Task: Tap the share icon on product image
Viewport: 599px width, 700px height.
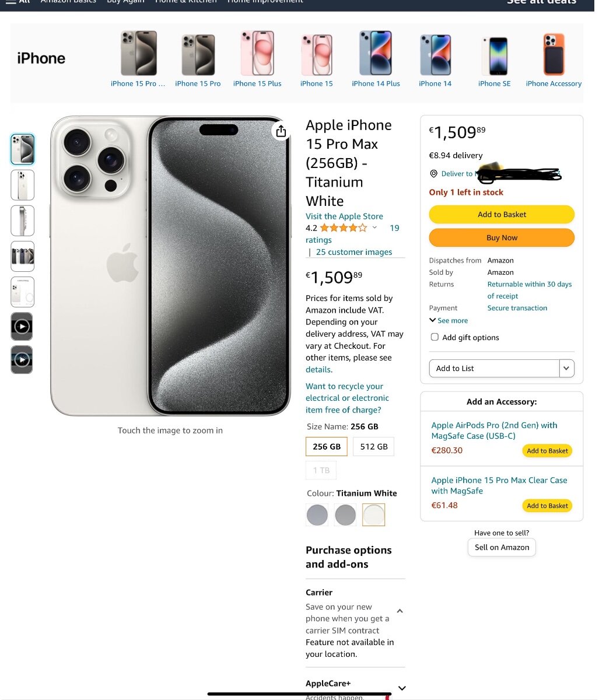Action: [281, 131]
